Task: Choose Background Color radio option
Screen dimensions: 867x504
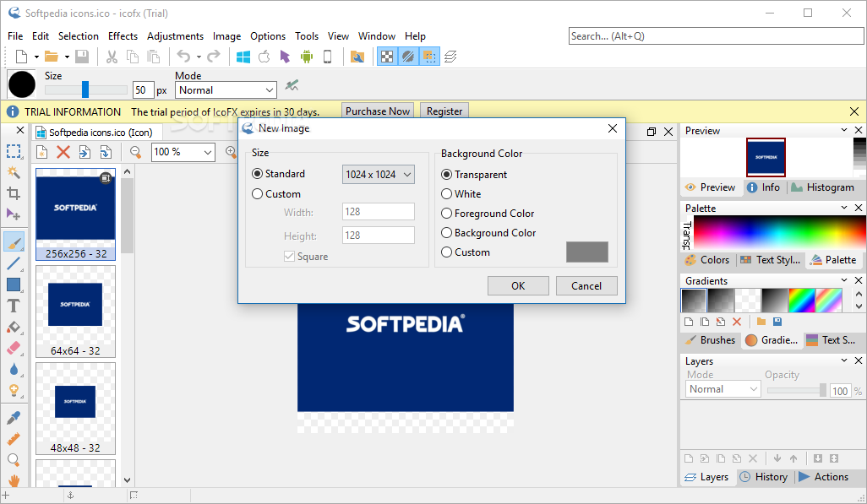Action: (x=447, y=233)
